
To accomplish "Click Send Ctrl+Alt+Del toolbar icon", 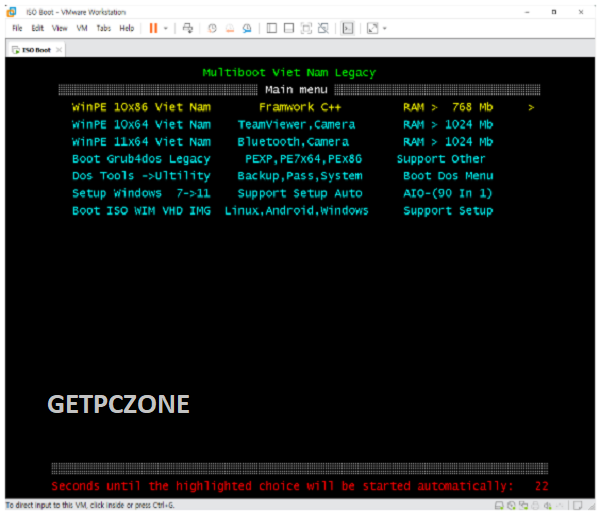I will coord(187,29).
